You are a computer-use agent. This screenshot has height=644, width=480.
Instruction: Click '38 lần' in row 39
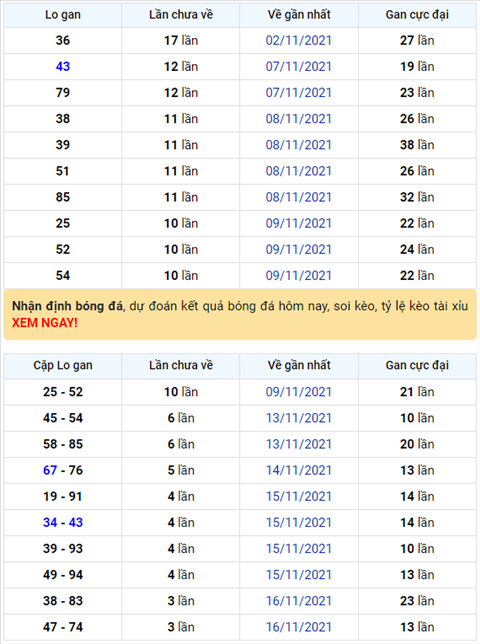tap(417, 145)
